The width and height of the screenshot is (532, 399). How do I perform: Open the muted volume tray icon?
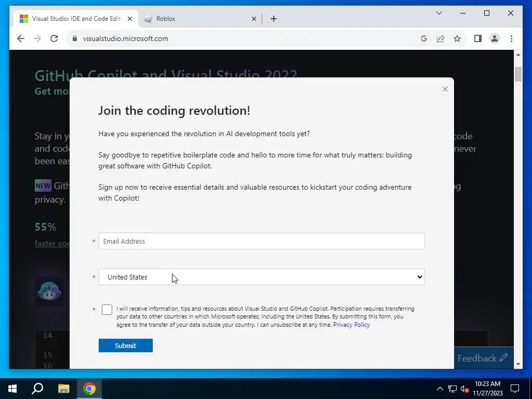[465, 389]
